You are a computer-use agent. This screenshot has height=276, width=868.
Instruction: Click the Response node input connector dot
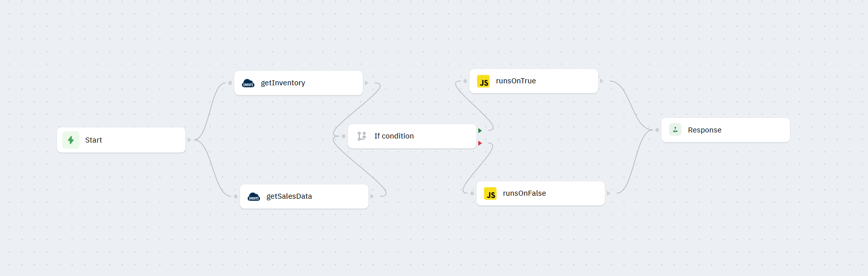(657, 130)
